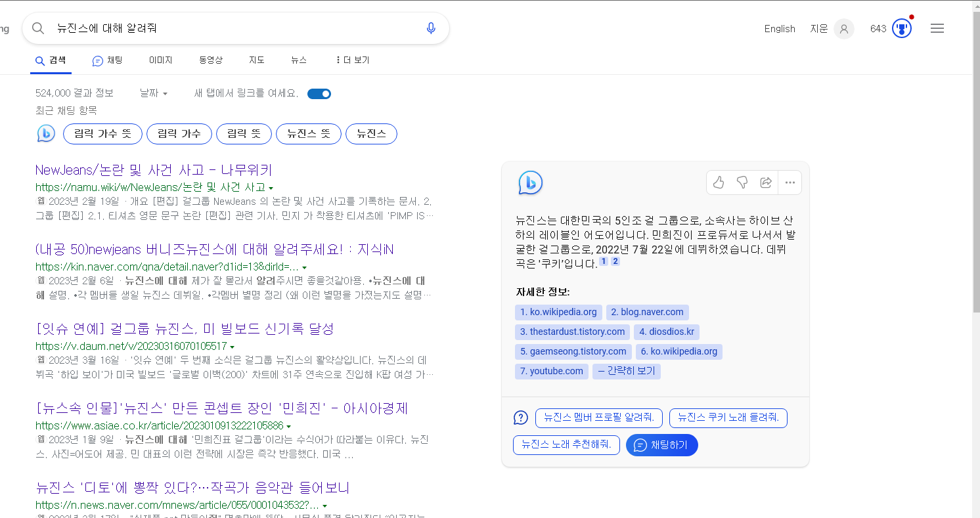
Task: Open 뉴진스 디토 작곡가 음악관 result
Action: tap(192, 488)
